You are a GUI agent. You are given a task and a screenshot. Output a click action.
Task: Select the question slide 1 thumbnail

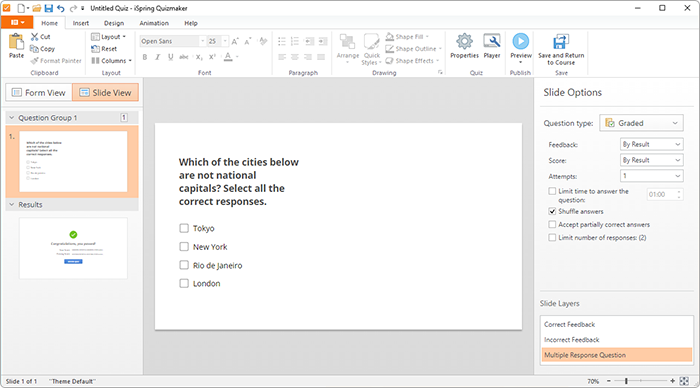[73, 161]
